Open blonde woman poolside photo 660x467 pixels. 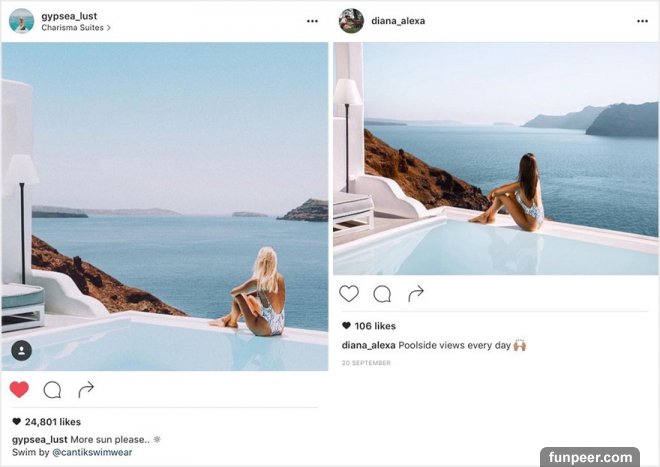(x=165, y=206)
